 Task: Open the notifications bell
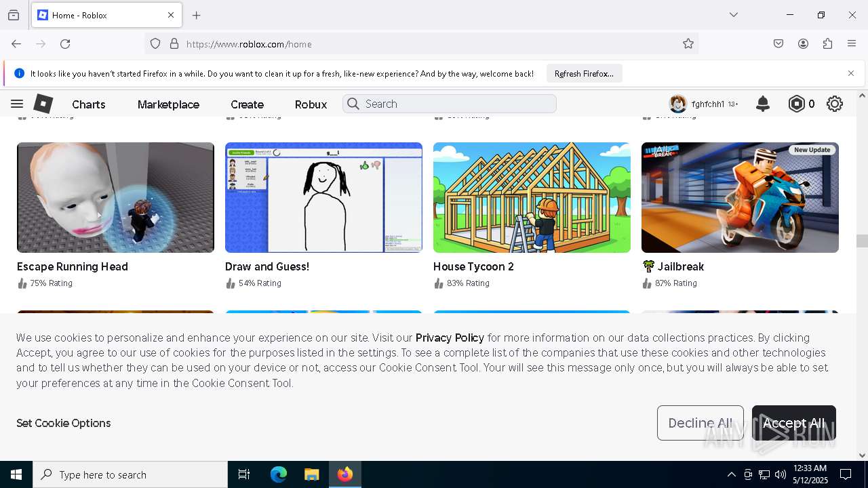click(763, 104)
